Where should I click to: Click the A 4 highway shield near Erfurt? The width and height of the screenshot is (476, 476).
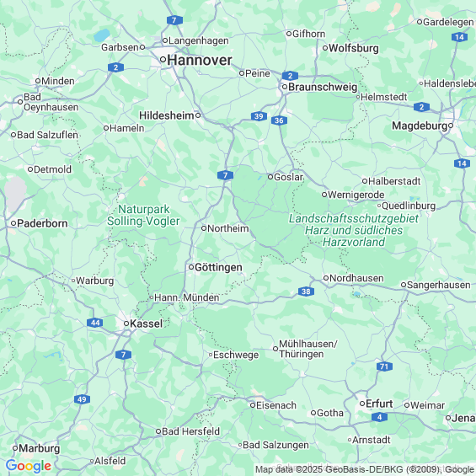pos(379,417)
